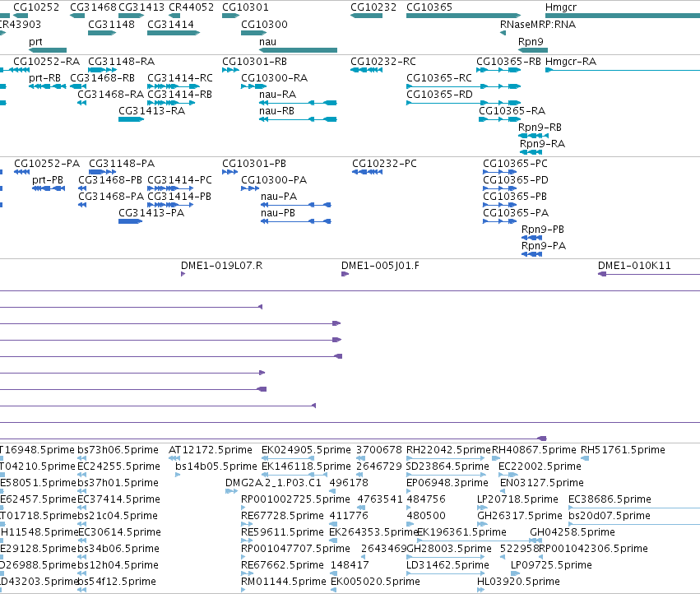Screen dimensions: 700x594
Task: Click EST label RP001002725.5prime
Action: [x=295, y=499]
